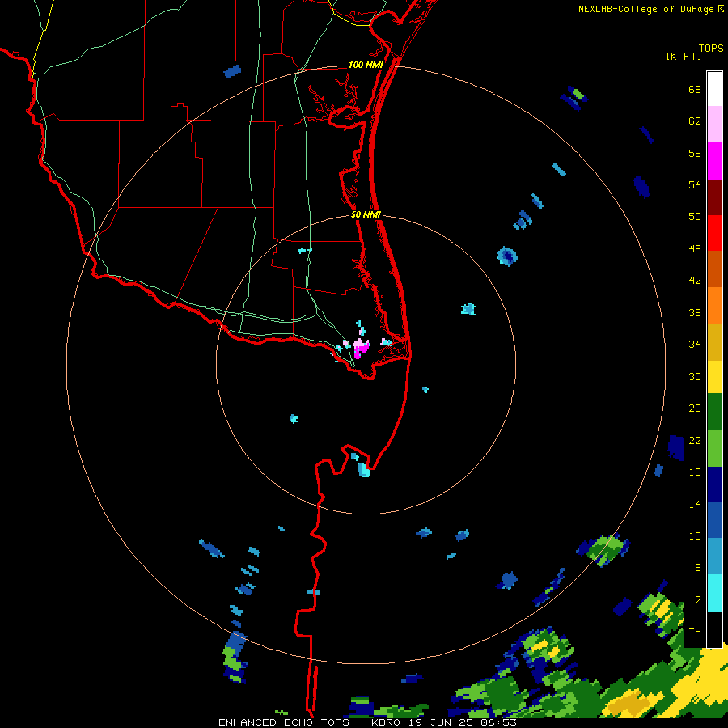Click the gold swatch near 34
Image resolution: width=728 pixels, height=728 pixels.
714,342
